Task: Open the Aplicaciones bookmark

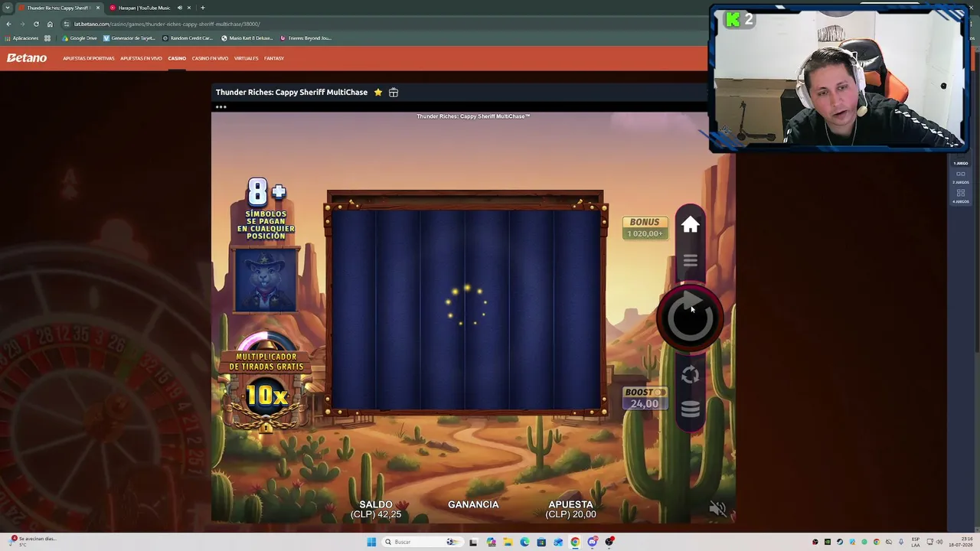Action: (x=21, y=38)
